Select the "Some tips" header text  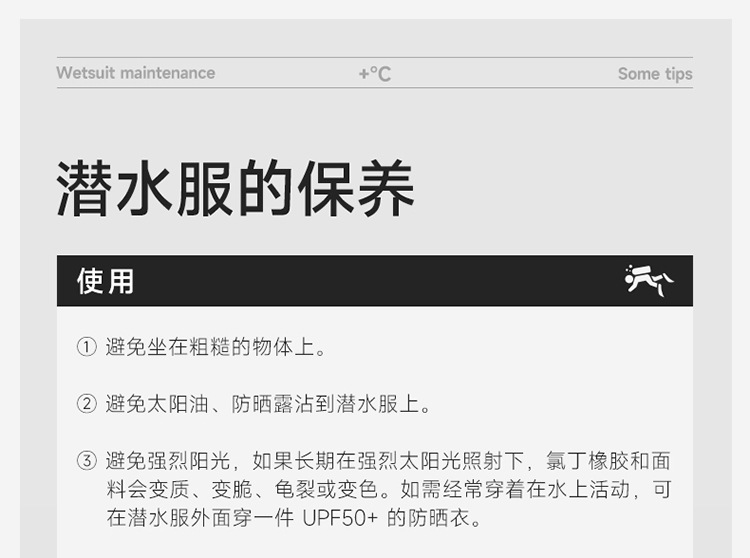tap(655, 74)
